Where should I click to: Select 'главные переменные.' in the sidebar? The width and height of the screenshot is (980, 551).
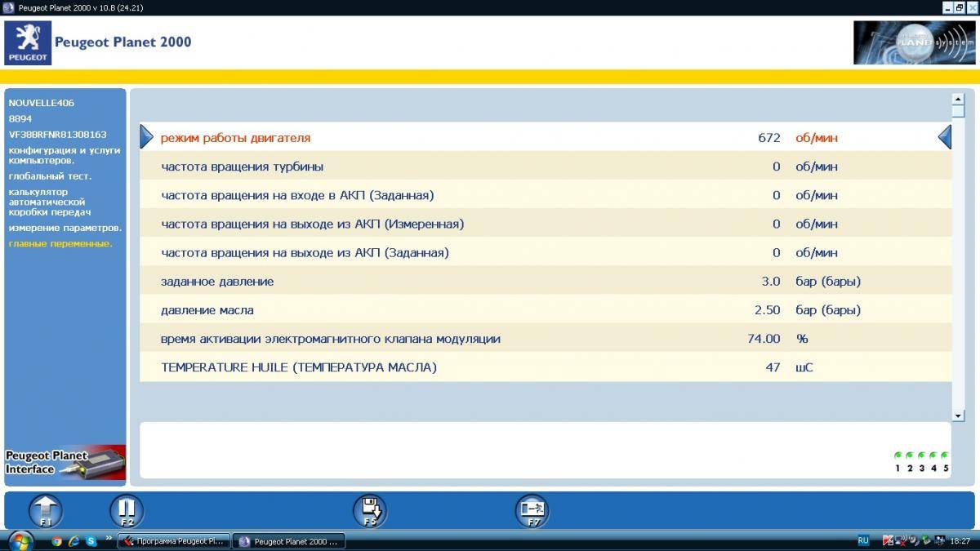[x=60, y=243]
